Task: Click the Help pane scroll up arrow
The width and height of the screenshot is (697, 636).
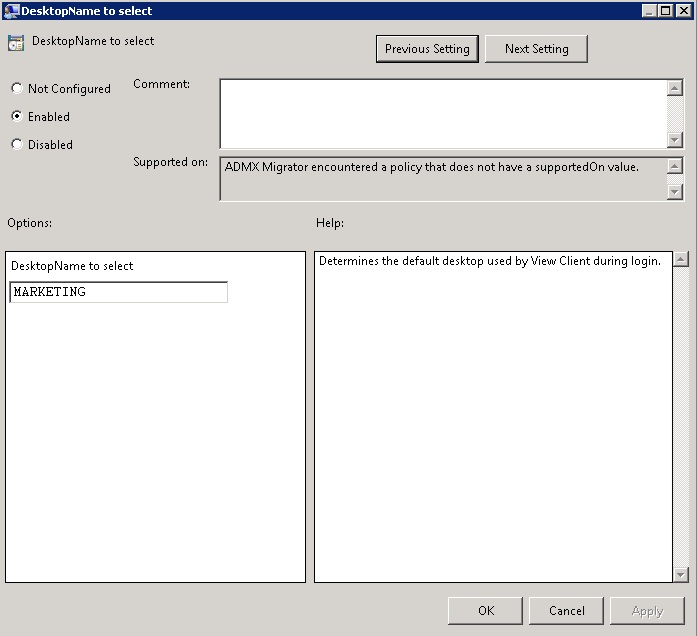Action: [x=681, y=260]
